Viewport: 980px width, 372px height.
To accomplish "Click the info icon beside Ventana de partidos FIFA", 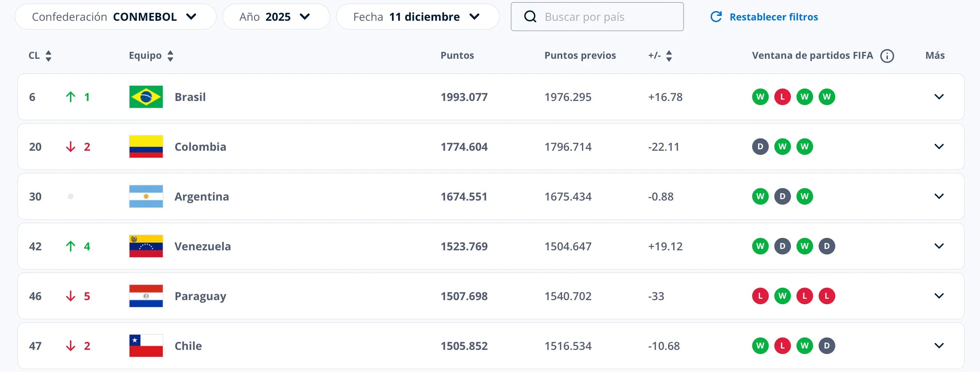I will (x=887, y=56).
